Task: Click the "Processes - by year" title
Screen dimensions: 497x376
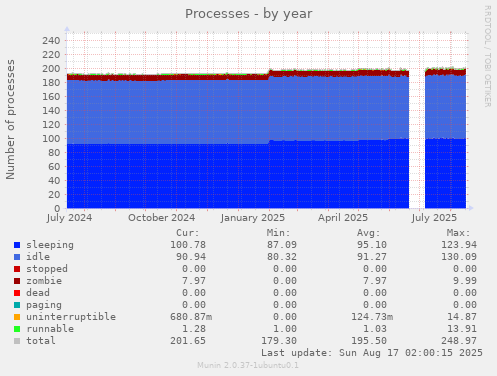Action: pyautogui.click(x=249, y=14)
